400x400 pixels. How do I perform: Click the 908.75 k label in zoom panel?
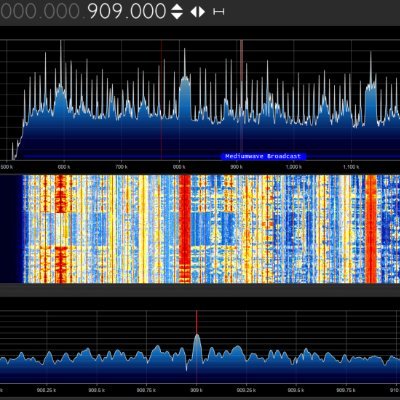point(146,390)
